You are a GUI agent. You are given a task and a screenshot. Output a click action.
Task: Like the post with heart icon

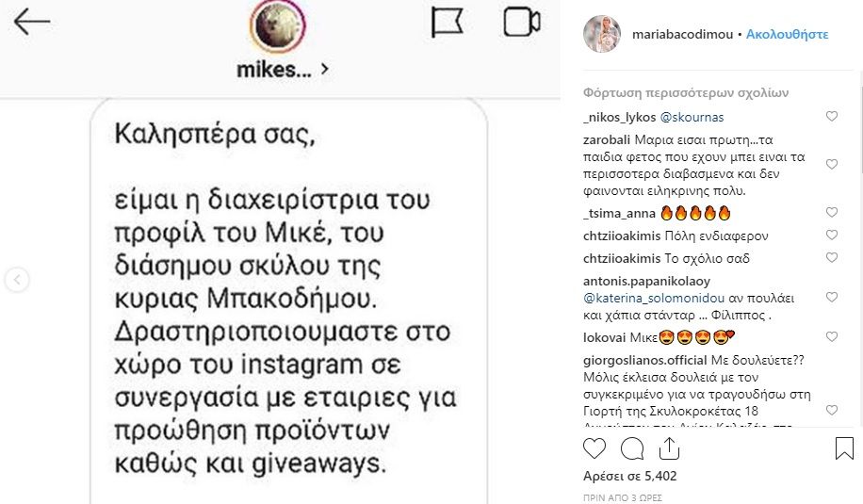pos(594,448)
